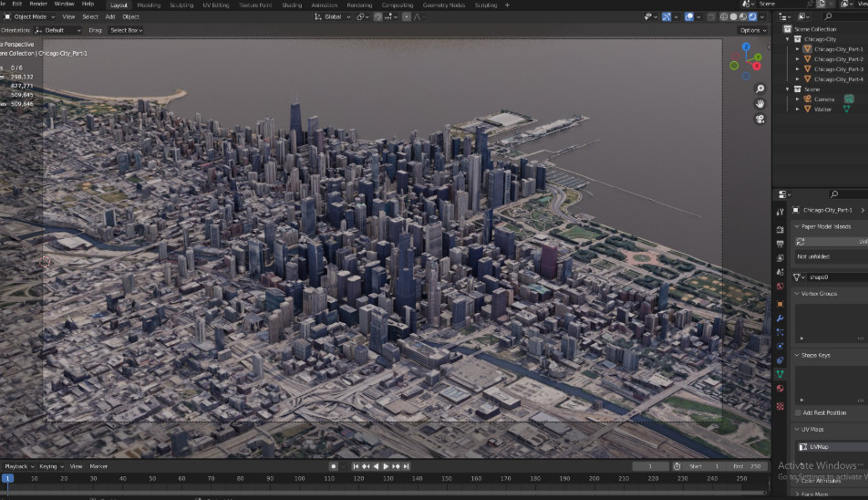Switch to the Shading workspace tab
Image resolution: width=868 pixels, height=500 pixels.
click(292, 5)
